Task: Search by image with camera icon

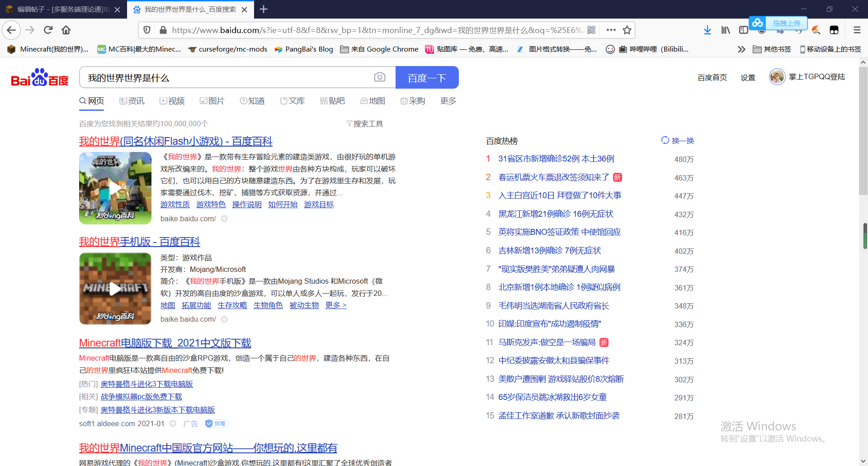Action: 380,77
